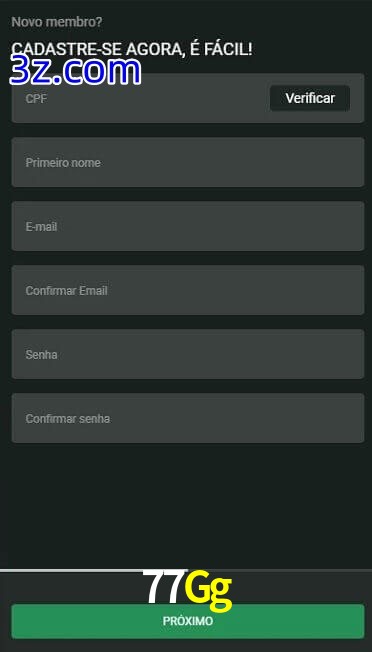Click the yellow Gg letters
The image size is (372, 652).
point(208,590)
